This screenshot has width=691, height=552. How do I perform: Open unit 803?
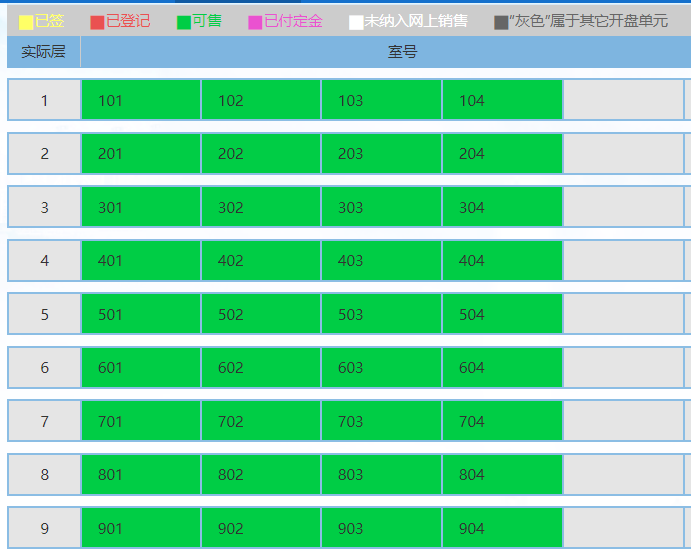click(382, 474)
